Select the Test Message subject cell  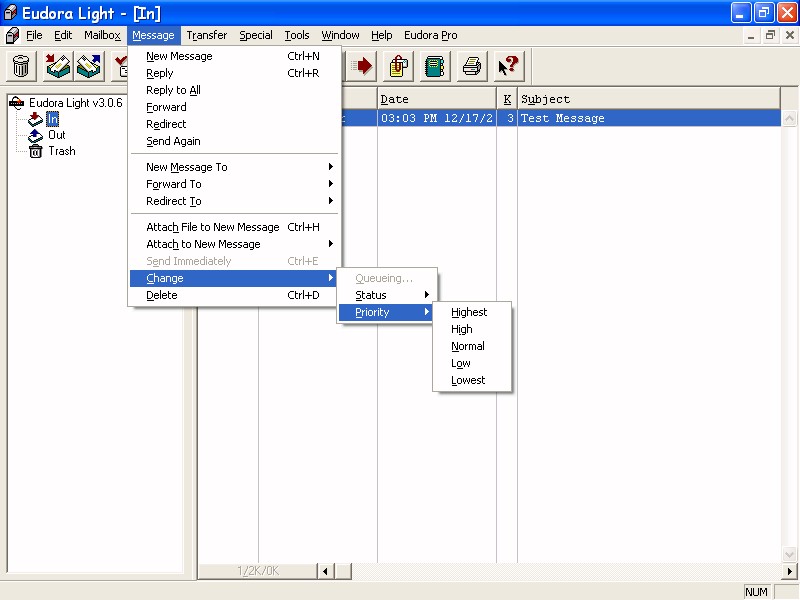[x=649, y=118]
